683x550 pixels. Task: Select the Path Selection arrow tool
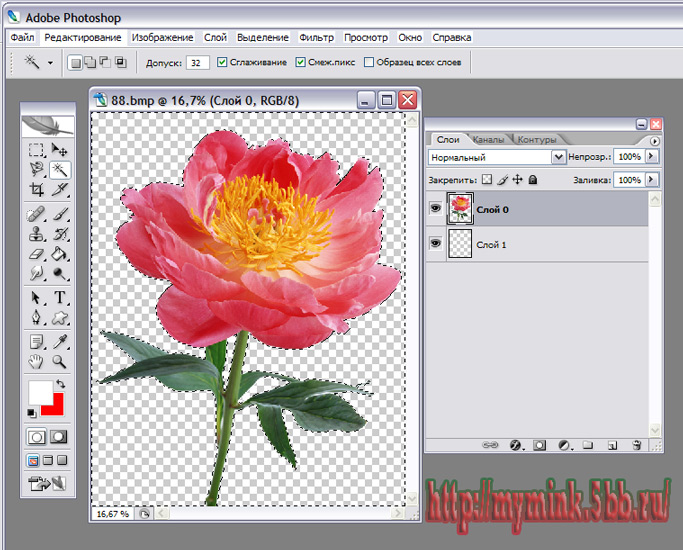37,298
